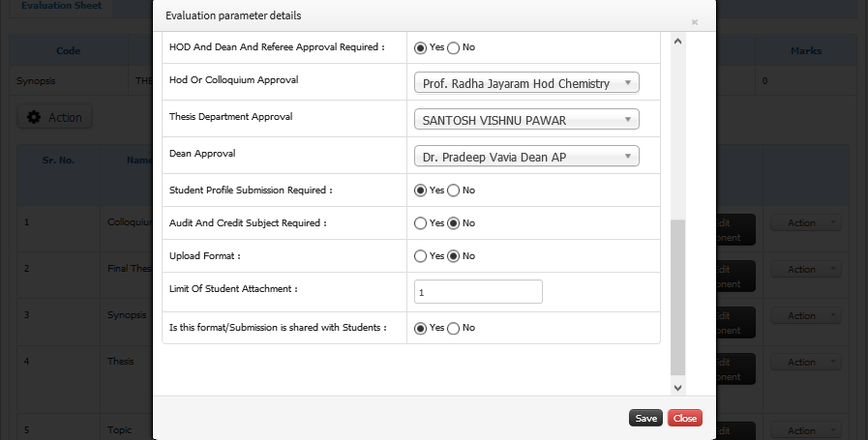868x440 pixels.
Task: Close the dialog with the × icon
Action: point(694,22)
